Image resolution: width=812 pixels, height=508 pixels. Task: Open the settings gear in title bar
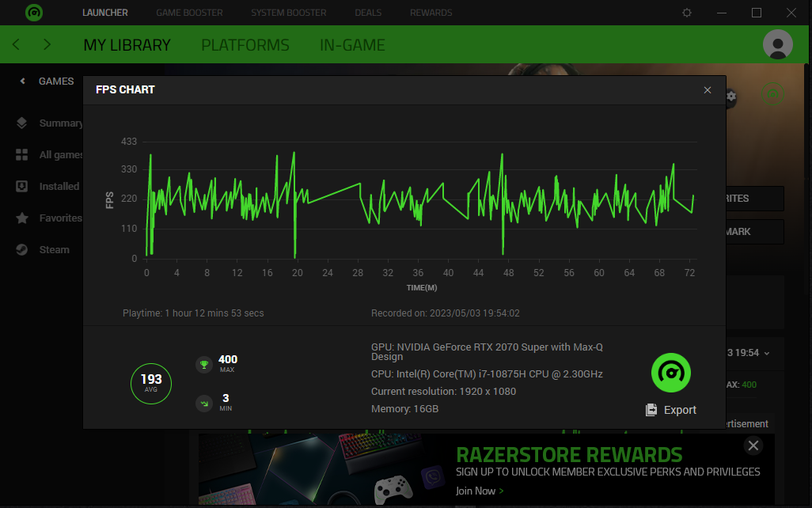[x=687, y=13]
